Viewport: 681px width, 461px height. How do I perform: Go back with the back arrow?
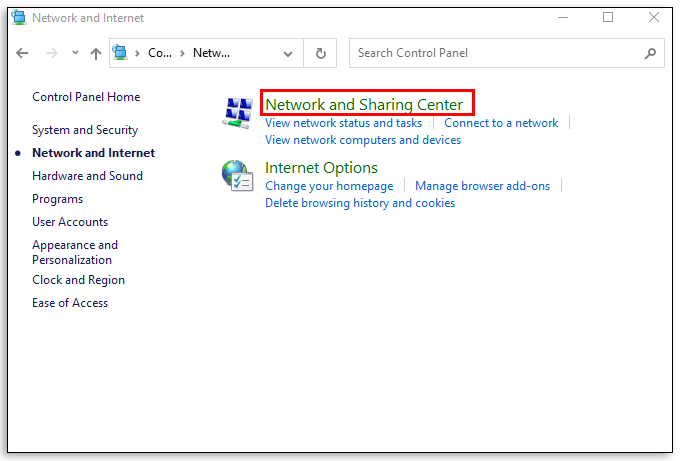tap(22, 53)
